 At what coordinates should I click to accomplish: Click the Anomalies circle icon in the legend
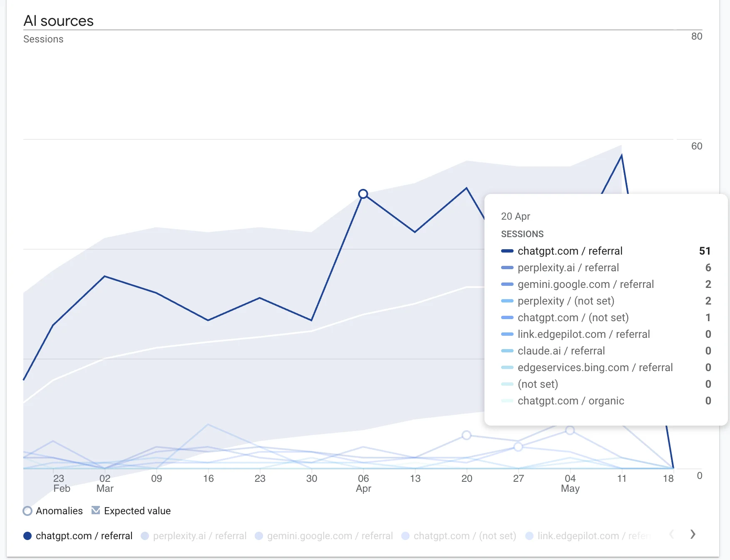click(27, 510)
